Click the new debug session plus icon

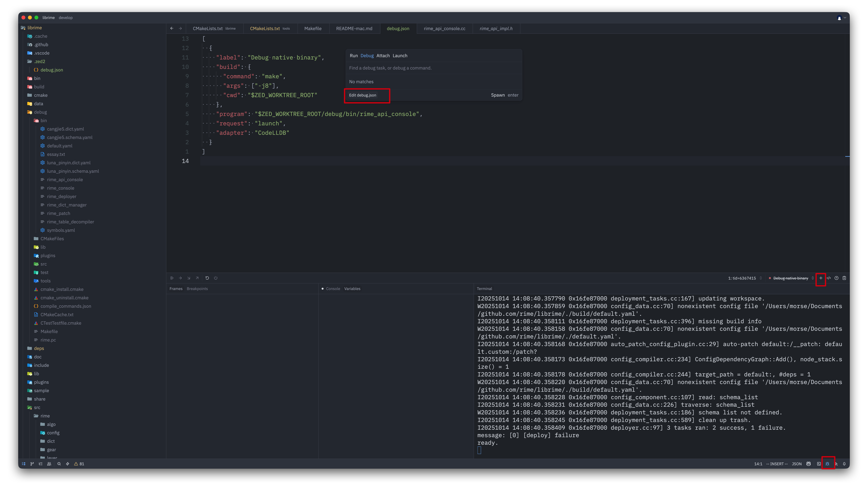click(821, 278)
